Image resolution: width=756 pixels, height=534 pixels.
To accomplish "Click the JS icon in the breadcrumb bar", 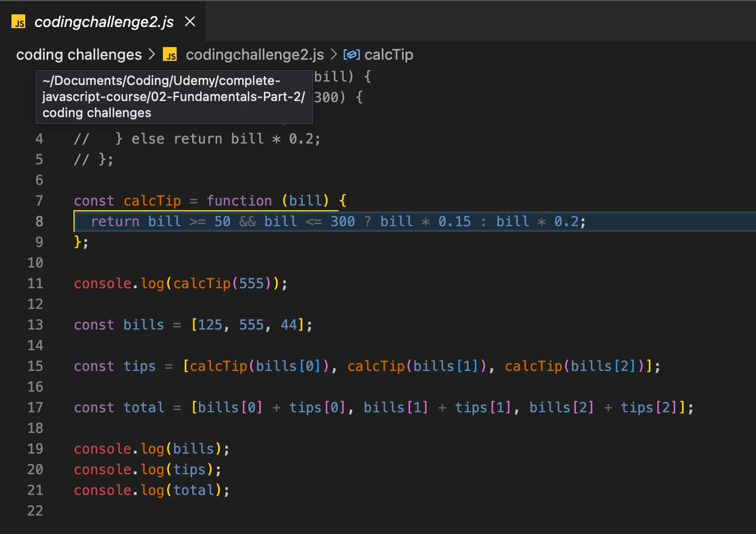I will click(x=169, y=55).
